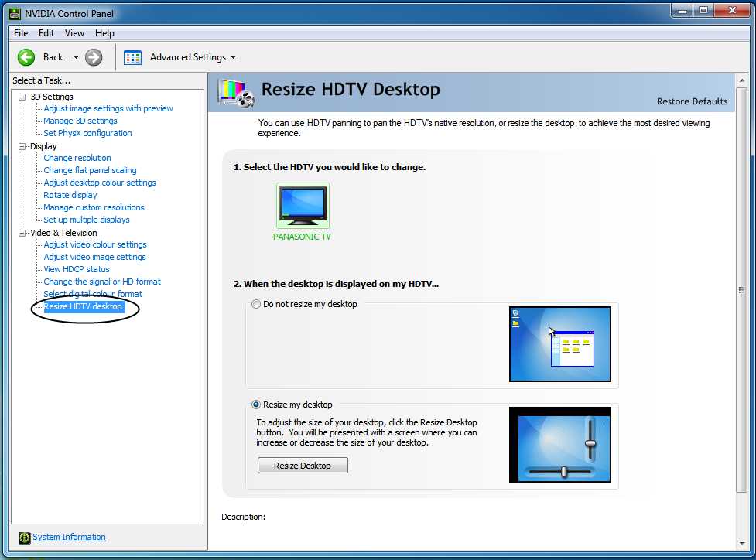
Task: Open Set up multiple displays
Action: pyautogui.click(x=87, y=220)
